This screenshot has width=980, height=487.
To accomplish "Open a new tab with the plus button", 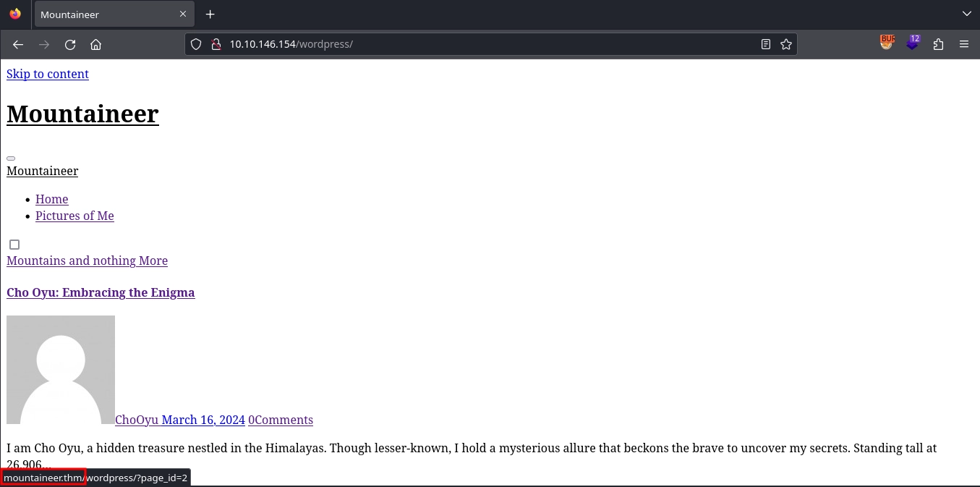I will tap(210, 14).
